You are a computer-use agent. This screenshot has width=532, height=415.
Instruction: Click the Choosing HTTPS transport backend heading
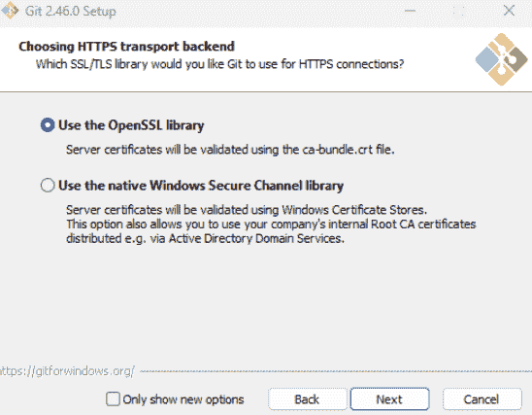[126, 47]
